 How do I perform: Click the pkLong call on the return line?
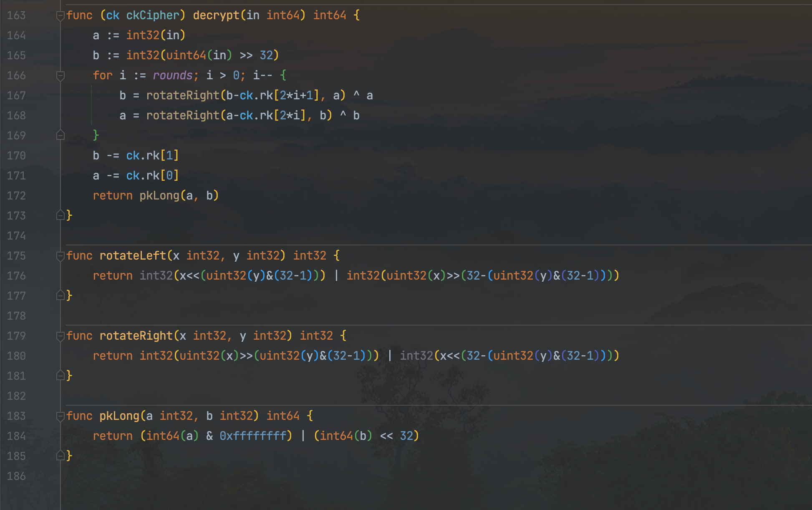(x=159, y=196)
